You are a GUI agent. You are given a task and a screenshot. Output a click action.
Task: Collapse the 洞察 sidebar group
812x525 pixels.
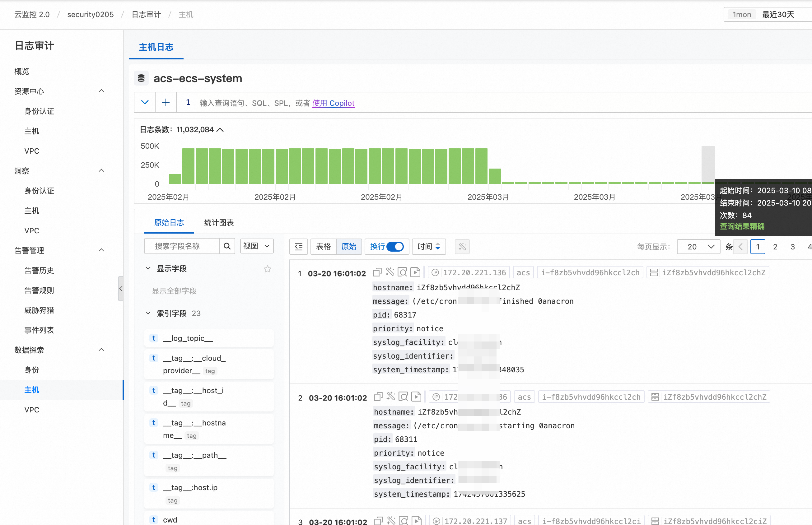(101, 171)
